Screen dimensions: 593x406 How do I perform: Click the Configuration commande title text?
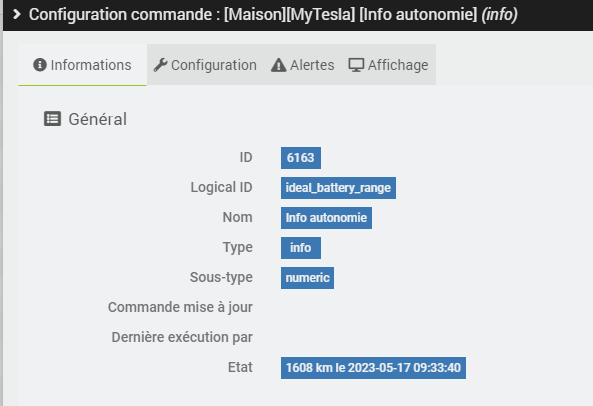[273, 15]
